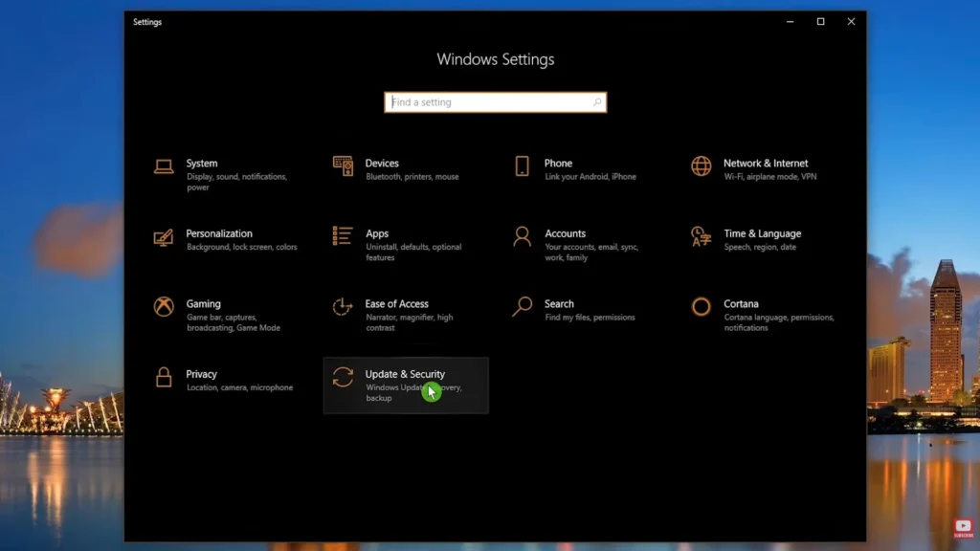Select the Update & Security heading
This screenshot has width=980, height=551.
click(x=405, y=374)
